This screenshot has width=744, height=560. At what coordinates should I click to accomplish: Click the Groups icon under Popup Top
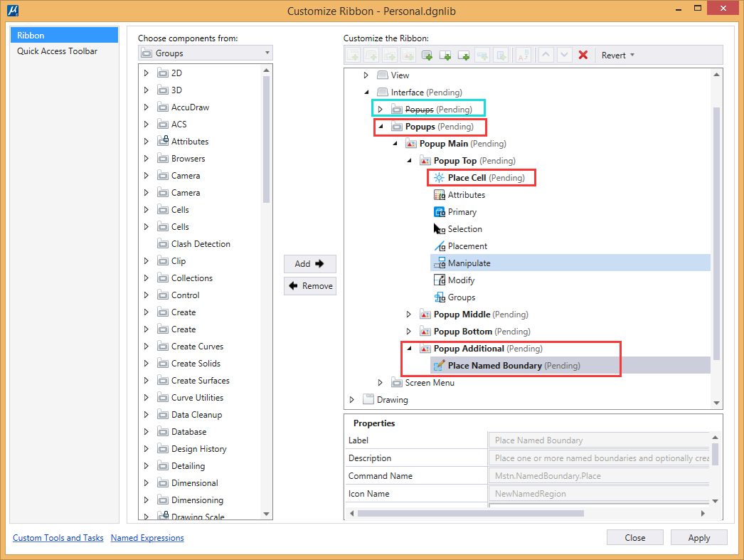[440, 297]
